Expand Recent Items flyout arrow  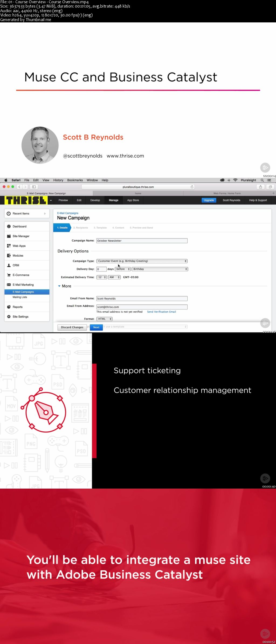(x=45, y=213)
